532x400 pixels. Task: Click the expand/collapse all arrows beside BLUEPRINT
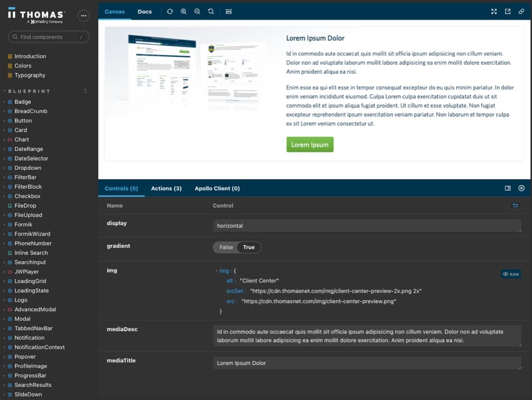click(x=86, y=91)
